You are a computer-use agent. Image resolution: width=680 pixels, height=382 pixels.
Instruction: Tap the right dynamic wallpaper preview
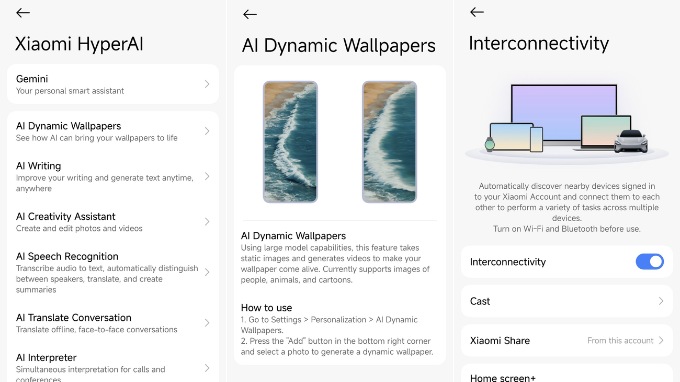389,142
